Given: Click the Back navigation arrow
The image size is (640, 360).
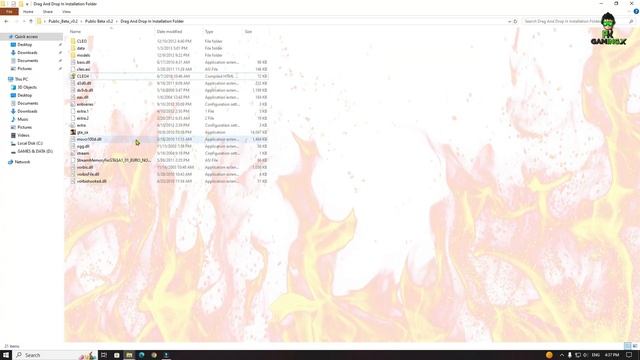Looking at the screenshot, I should (6, 21).
